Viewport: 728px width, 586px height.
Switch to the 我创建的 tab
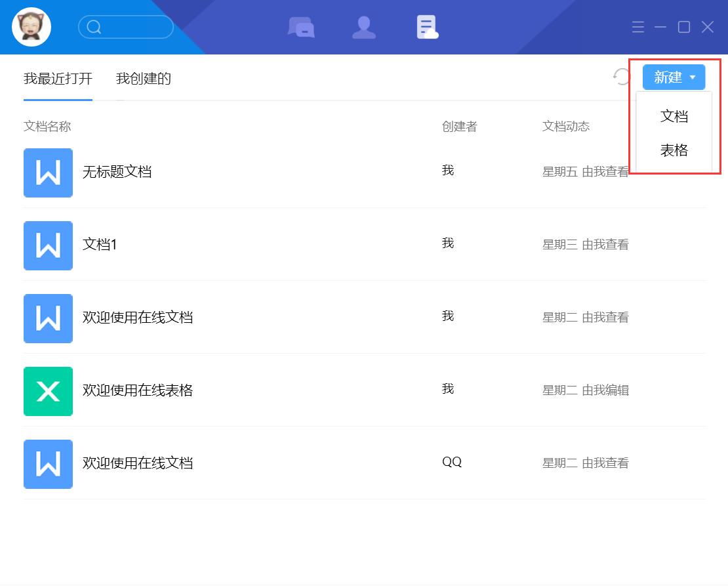tap(143, 79)
